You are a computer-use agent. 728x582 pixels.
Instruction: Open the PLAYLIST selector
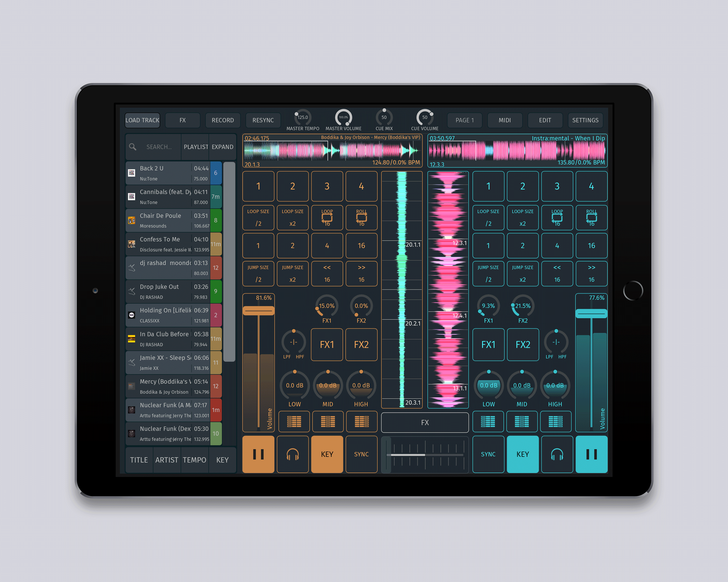point(195,147)
